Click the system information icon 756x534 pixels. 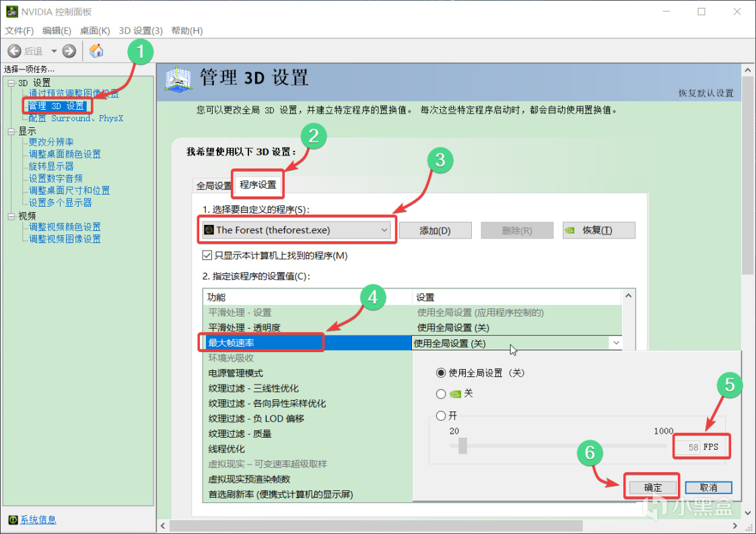[13, 520]
